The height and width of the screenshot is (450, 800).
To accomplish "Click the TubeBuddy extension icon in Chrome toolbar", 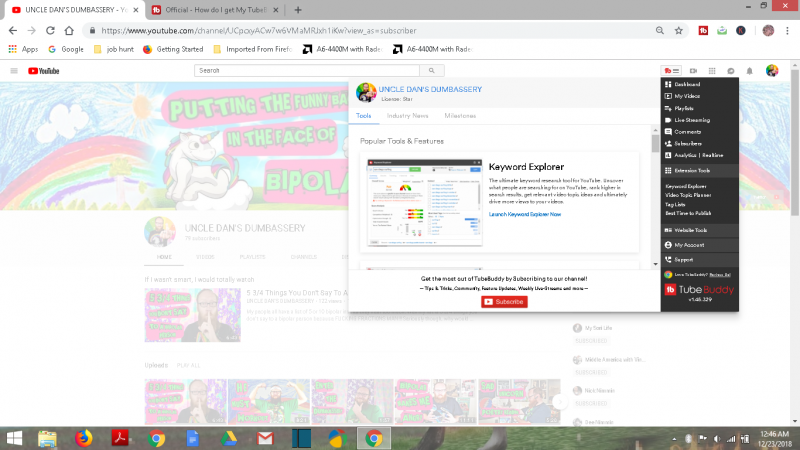I will point(703,31).
